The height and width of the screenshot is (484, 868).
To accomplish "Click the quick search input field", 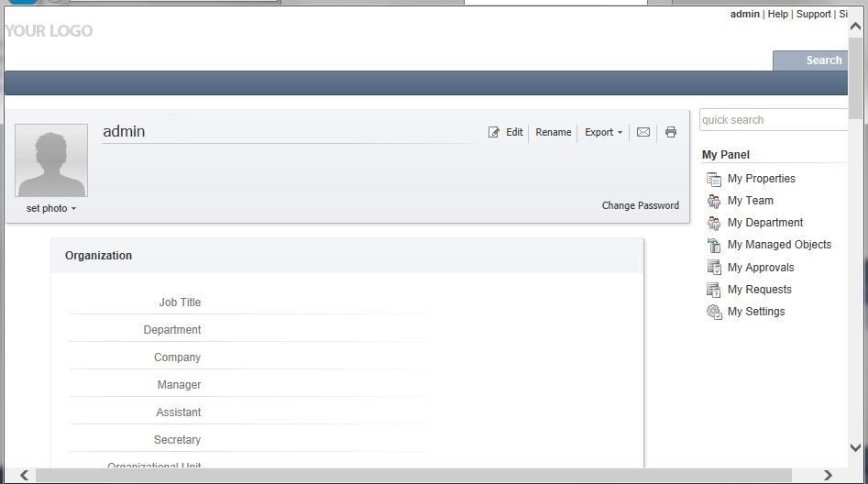I will tap(774, 119).
